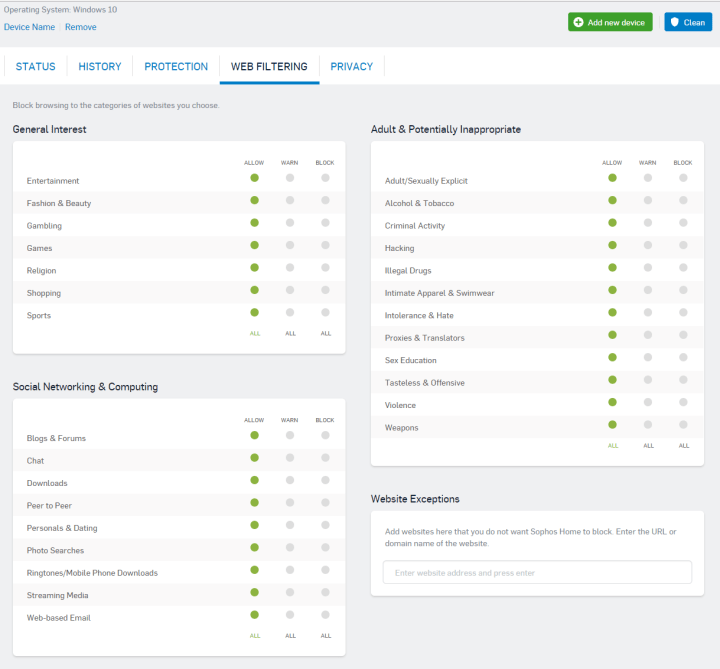Image resolution: width=720 pixels, height=669 pixels.
Task: Set Violence to Warn
Action: coord(648,402)
